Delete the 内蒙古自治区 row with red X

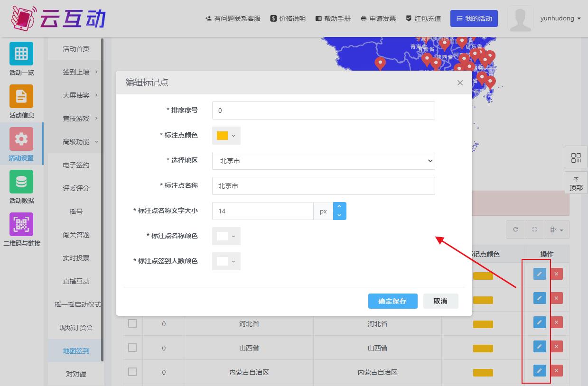tap(556, 371)
